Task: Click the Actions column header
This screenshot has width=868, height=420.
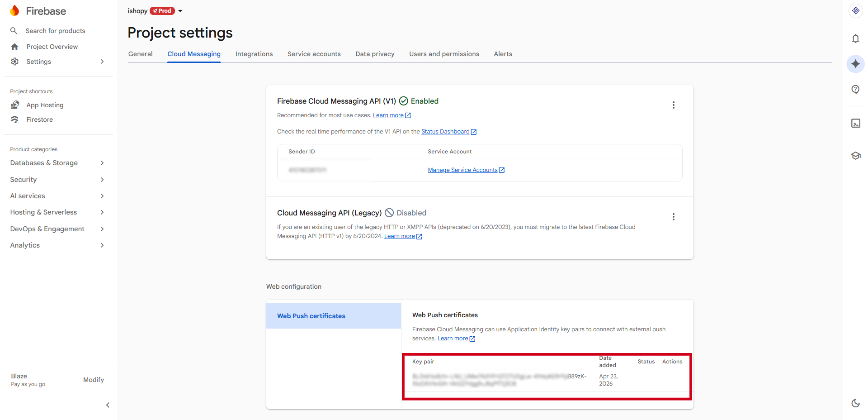Action: (x=672, y=362)
